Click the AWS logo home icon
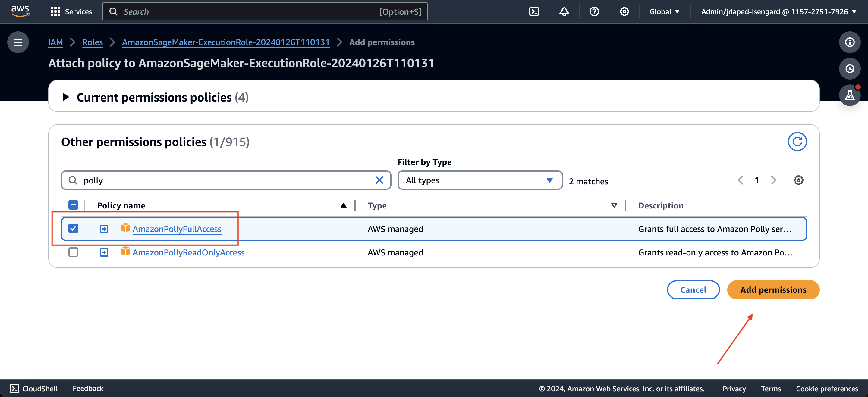Viewport: 868px width, 397px height. [x=20, y=11]
